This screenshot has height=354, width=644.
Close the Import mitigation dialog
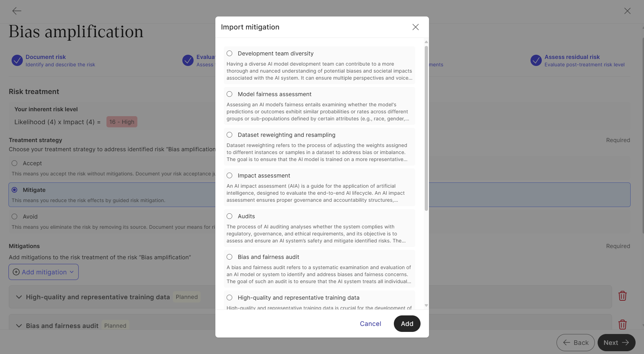415,27
